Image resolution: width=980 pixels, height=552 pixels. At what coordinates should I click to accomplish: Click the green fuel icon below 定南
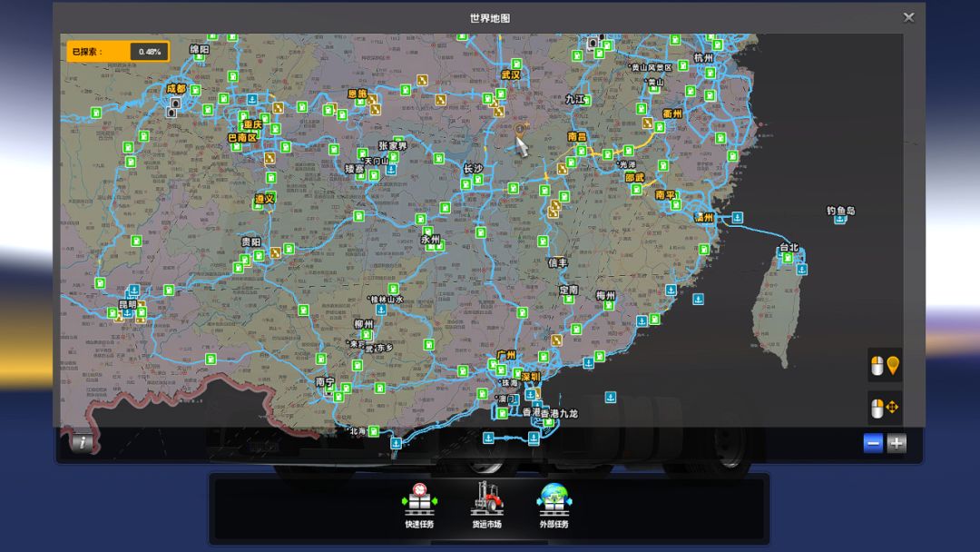click(568, 299)
